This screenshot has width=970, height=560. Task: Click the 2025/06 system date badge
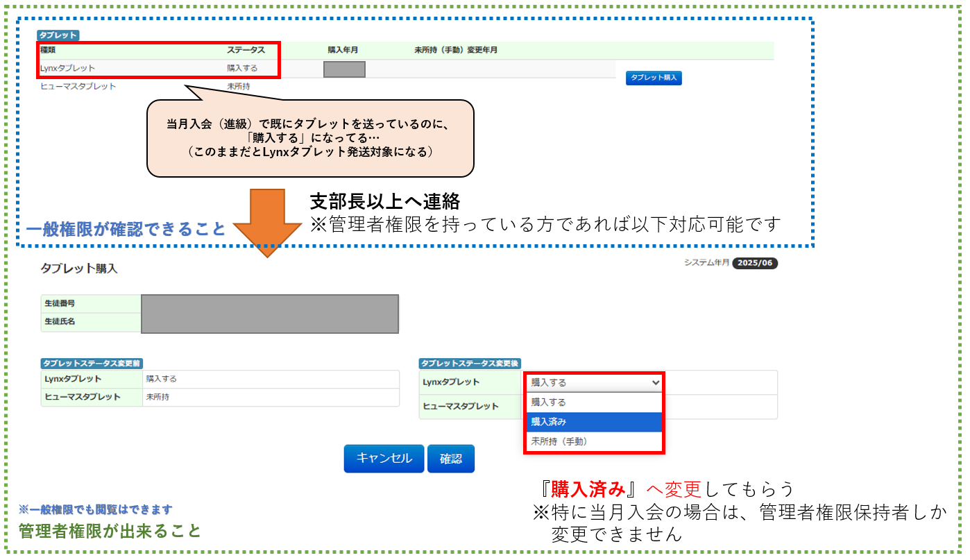[x=755, y=264]
